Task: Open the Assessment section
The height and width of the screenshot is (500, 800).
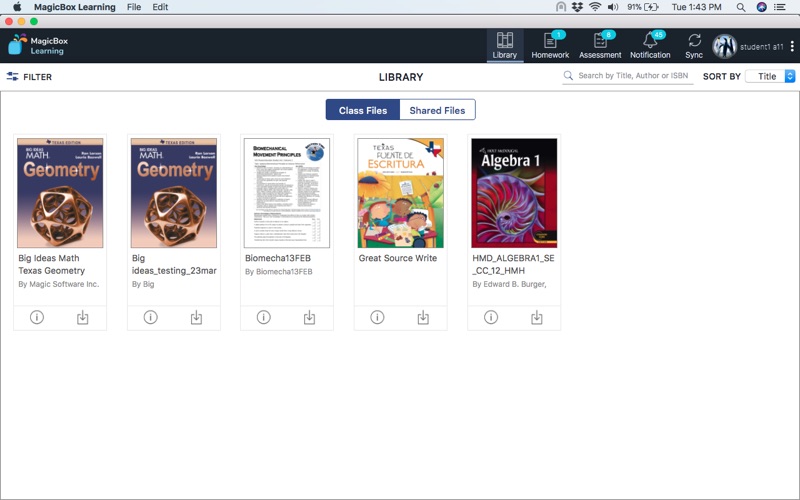Action: tap(600, 46)
